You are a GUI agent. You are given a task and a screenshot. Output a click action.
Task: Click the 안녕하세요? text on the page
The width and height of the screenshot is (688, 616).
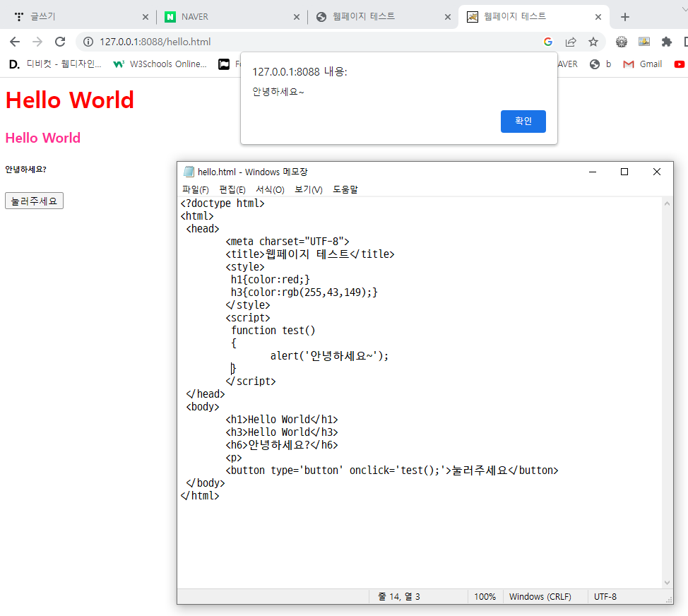26,170
